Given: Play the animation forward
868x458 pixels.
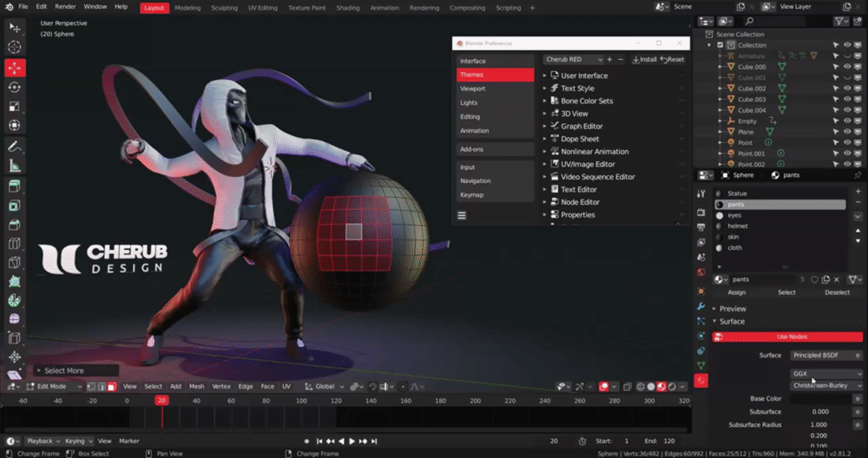Looking at the screenshot, I should (352, 442).
